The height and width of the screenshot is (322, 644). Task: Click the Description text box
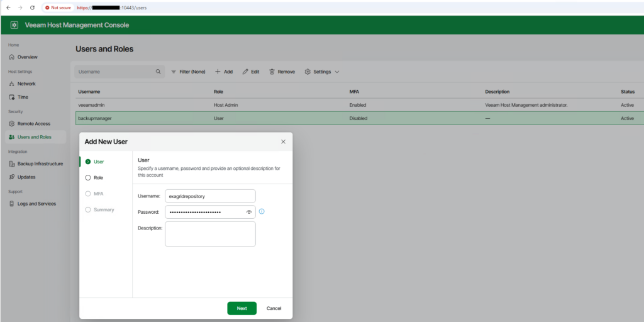(x=210, y=234)
